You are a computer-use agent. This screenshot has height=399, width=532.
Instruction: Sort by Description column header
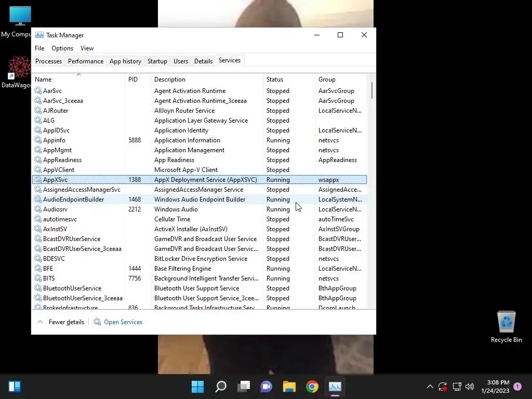(207, 79)
